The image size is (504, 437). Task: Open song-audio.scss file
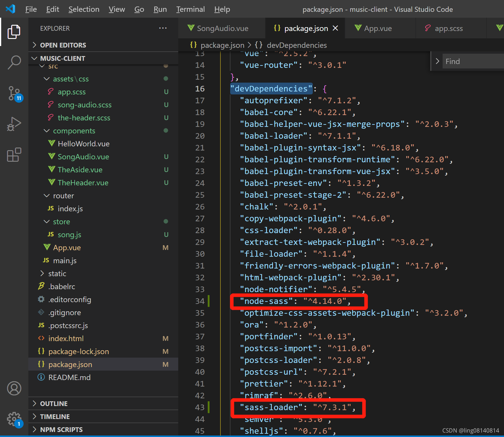[x=103, y=105]
